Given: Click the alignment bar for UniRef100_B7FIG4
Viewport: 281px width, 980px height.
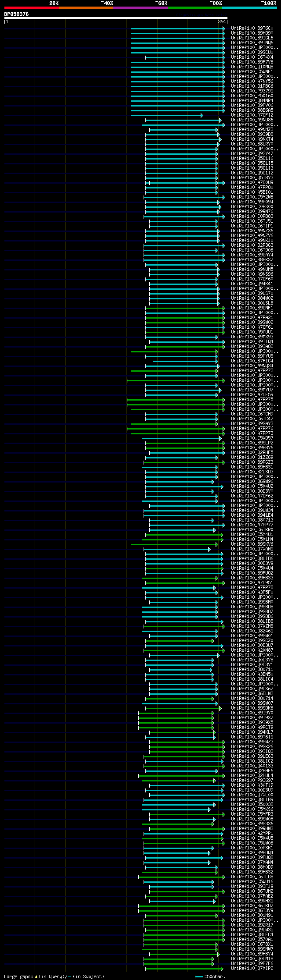Looking at the screenshot, I should [186, 361].
